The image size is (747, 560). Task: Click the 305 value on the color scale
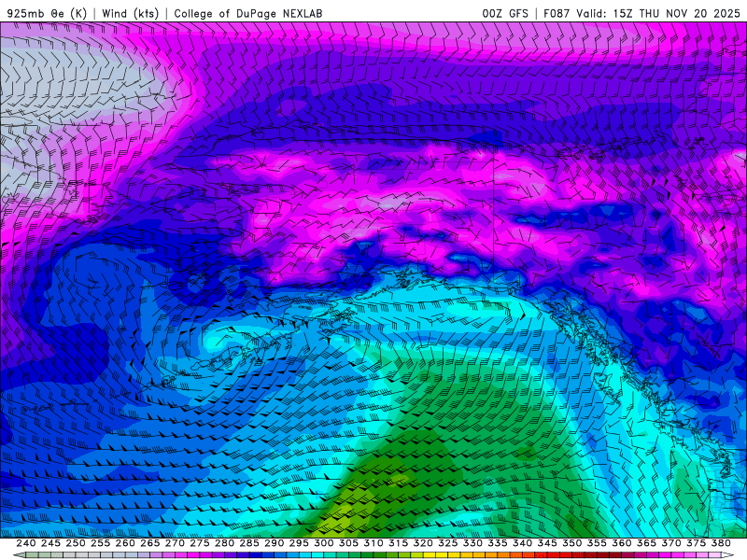tap(348, 543)
